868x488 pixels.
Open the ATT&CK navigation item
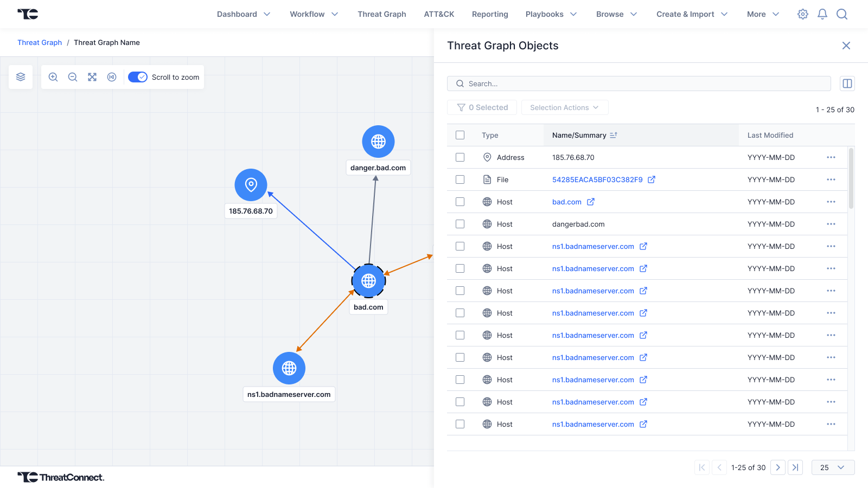[439, 14]
